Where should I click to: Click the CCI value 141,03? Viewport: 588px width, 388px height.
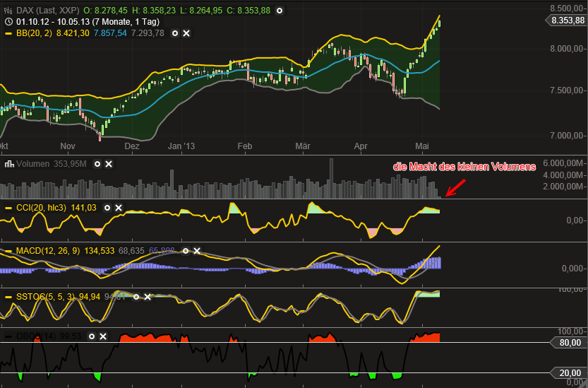click(83, 208)
